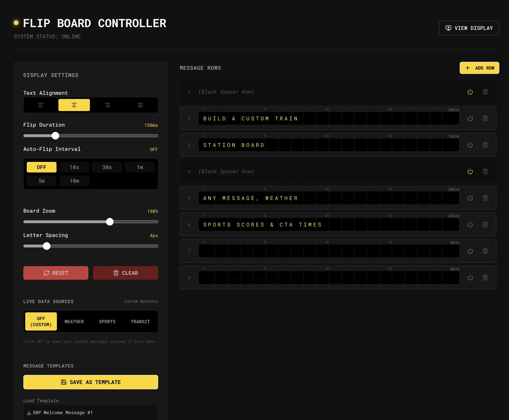
Task: Switch live data source to WEATHER
Action: pos(74,321)
